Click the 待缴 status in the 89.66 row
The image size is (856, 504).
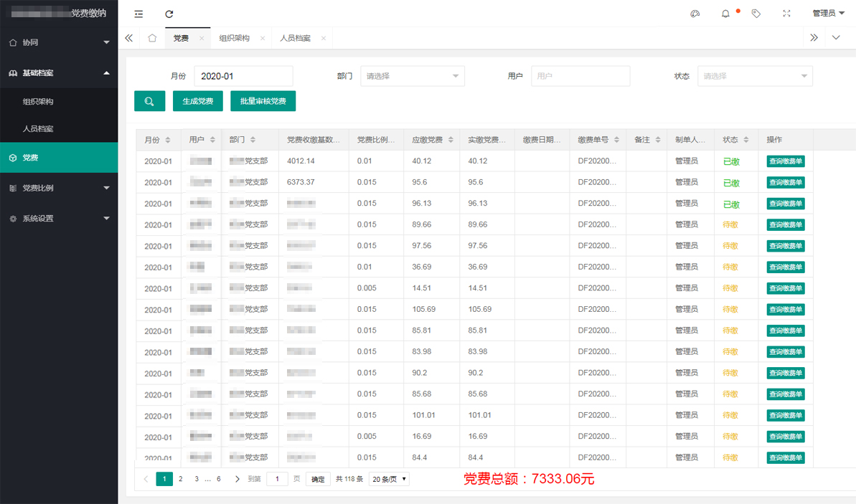tap(730, 224)
